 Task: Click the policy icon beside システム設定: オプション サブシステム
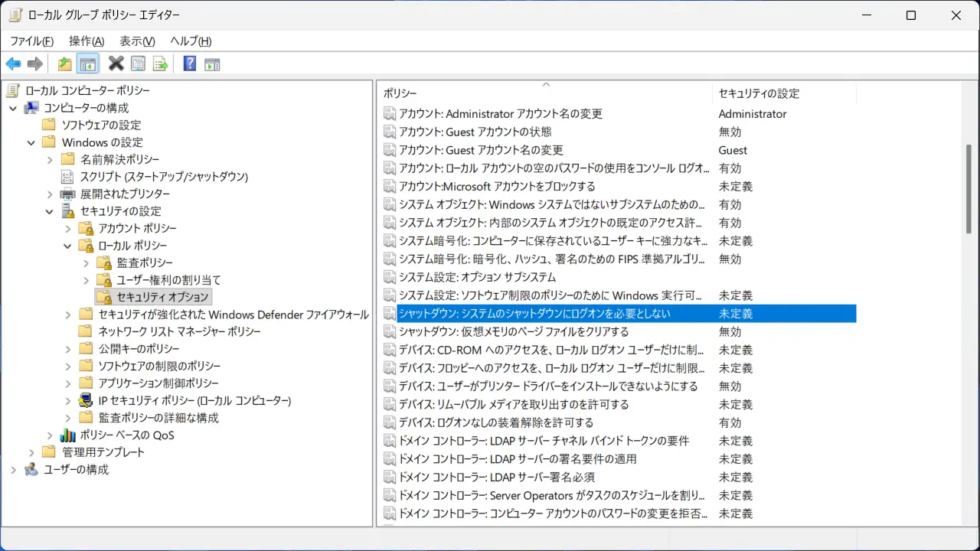[x=390, y=277]
